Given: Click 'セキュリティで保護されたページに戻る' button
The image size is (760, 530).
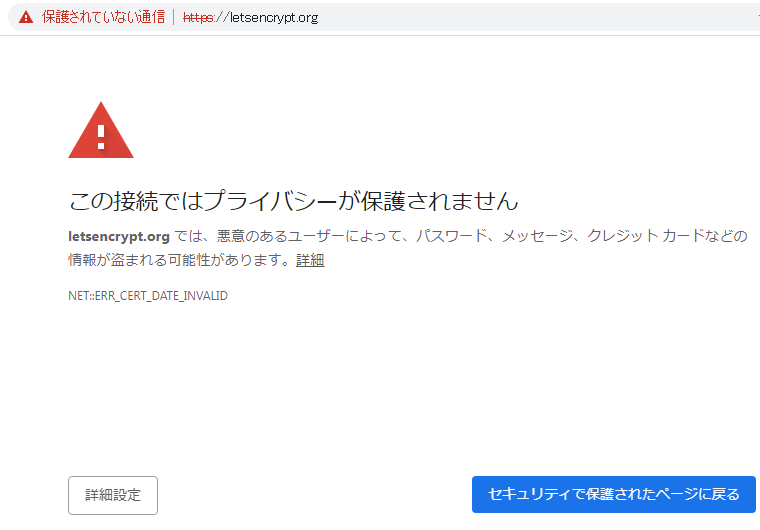Looking at the screenshot, I should [x=614, y=494].
